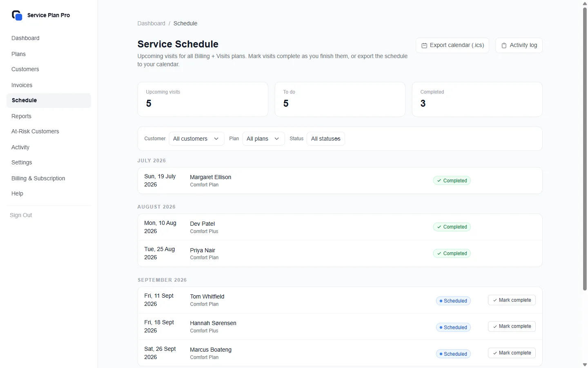Click the date Fri, 11 Sept 2026
The width and height of the screenshot is (588, 368).
159,300
